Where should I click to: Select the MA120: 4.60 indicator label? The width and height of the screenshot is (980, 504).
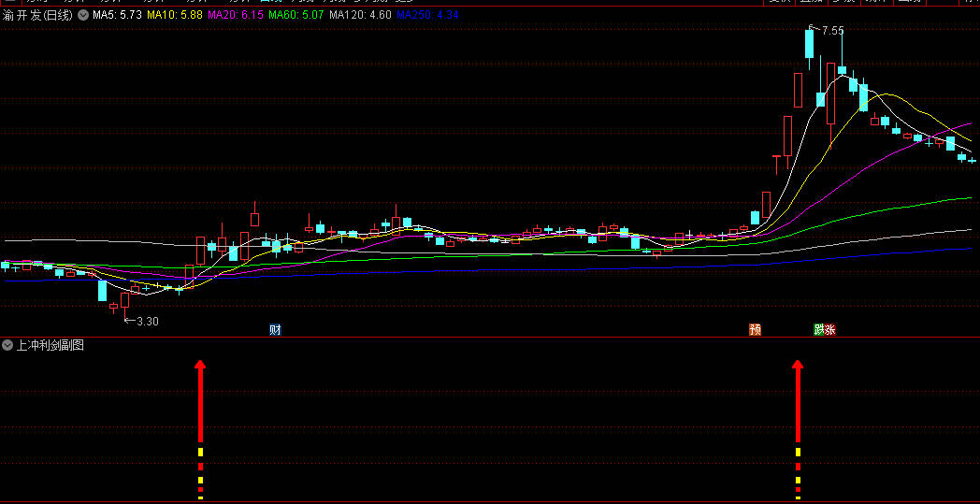click(360, 15)
